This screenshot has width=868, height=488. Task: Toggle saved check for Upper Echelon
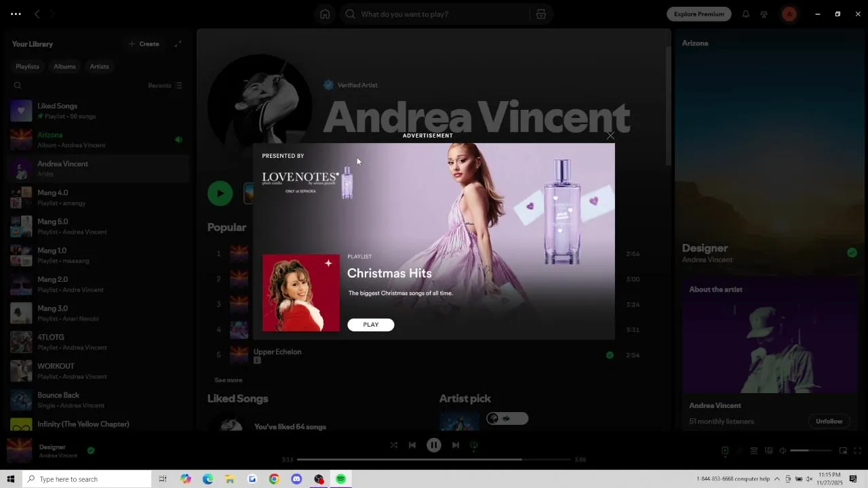pyautogui.click(x=610, y=355)
